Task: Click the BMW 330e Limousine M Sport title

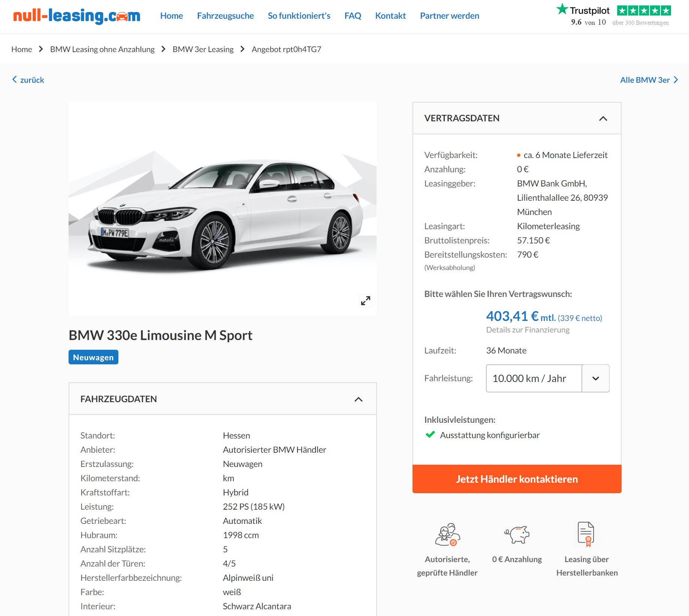Action: click(160, 335)
